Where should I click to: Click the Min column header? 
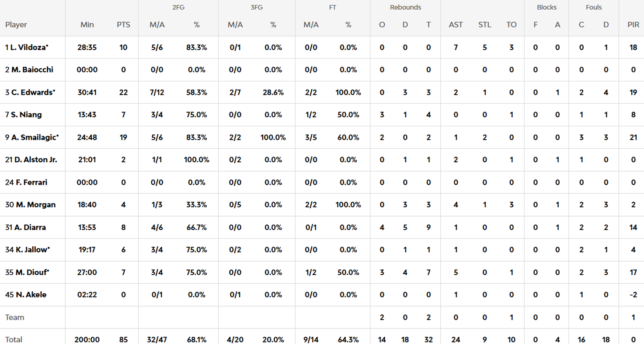[87, 25]
